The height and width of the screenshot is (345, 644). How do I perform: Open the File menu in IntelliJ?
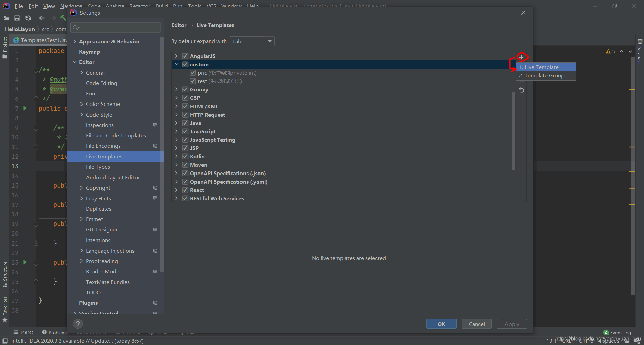pos(19,6)
